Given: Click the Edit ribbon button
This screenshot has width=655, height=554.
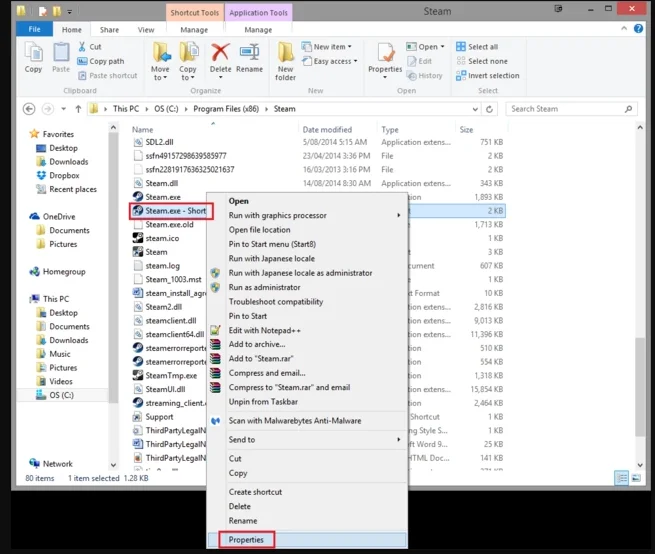Looking at the screenshot, I should [x=419, y=61].
